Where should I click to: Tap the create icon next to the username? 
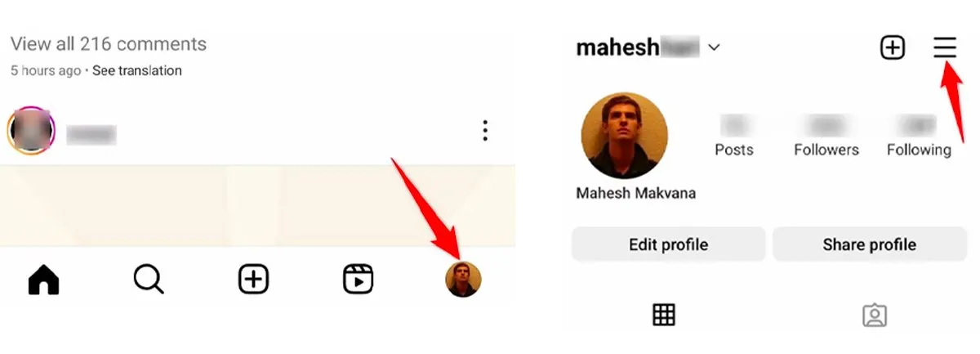(x=893, y=48)
